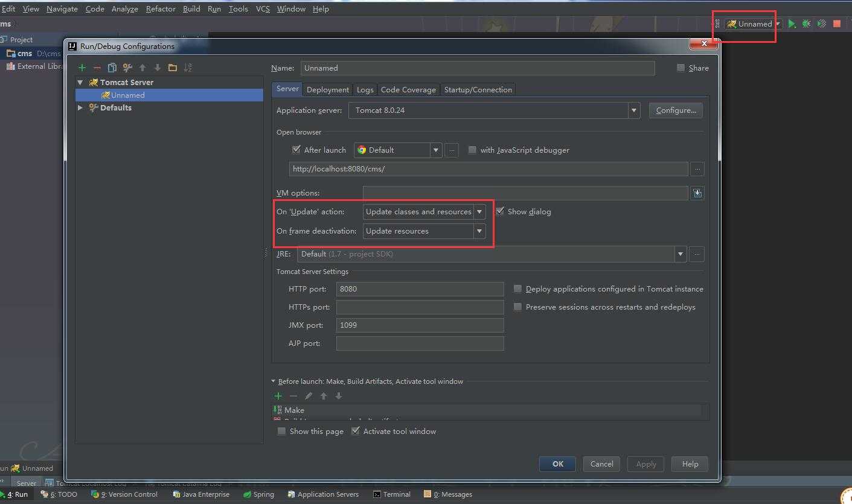Run the Unnamed configuration green play icon
Image resolution: width=852 pixels, height=504 pixels.
point(792,24)
